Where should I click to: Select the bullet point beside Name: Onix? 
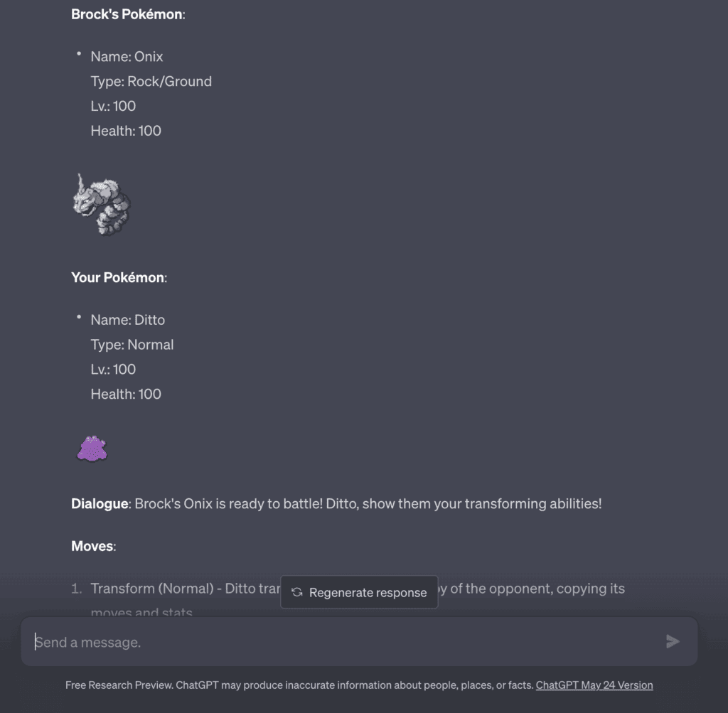80,54
